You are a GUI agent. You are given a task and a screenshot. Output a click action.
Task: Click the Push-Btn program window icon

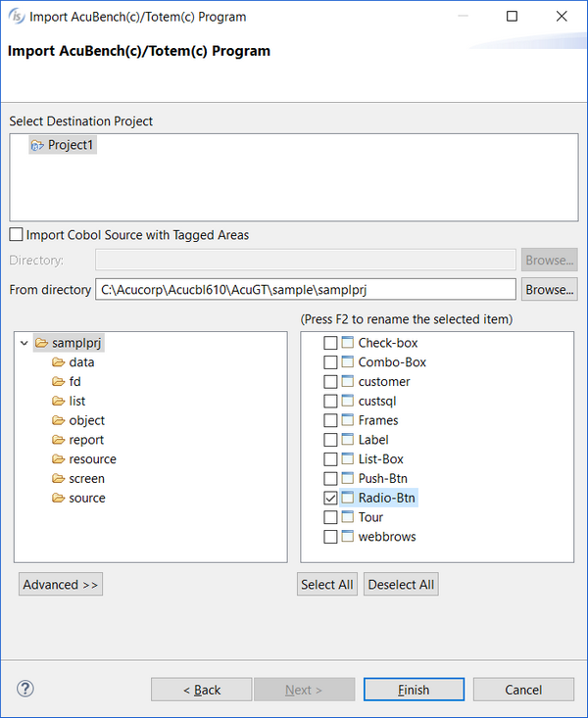(x=348, y=478)
